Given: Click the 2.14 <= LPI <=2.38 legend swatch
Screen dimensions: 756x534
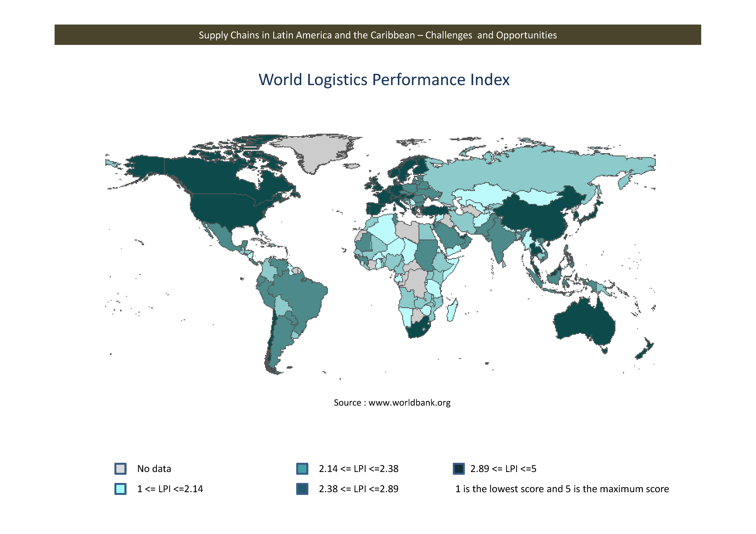Looking at the screenshot, I should 302,469.
